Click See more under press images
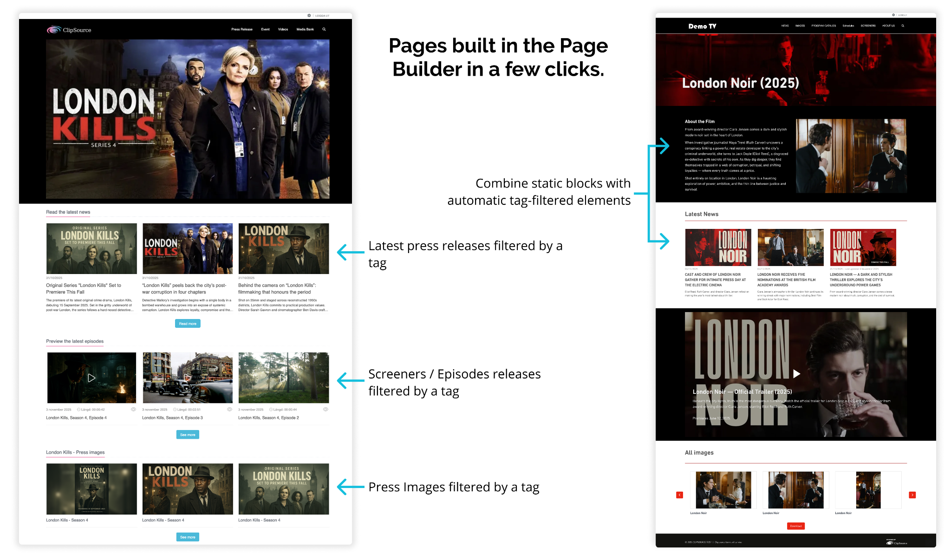The width and height of the screenshot is (951, 560). tap(188, 537)
